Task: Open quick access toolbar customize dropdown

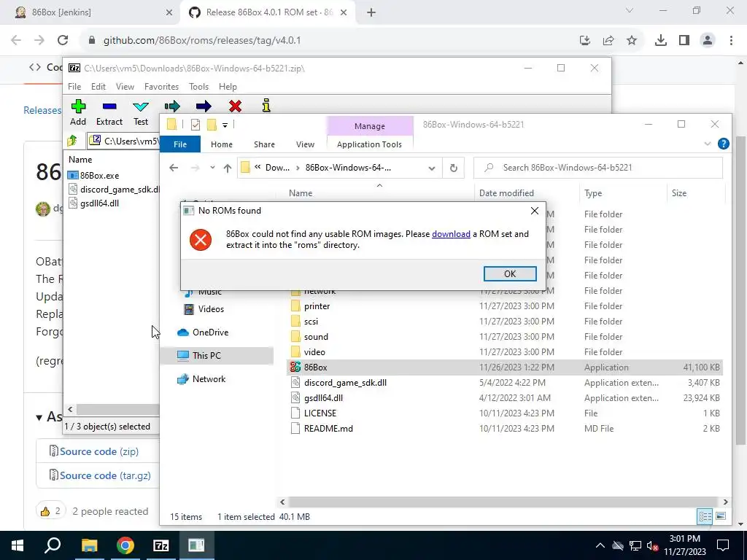Action: tap(225, 125)
